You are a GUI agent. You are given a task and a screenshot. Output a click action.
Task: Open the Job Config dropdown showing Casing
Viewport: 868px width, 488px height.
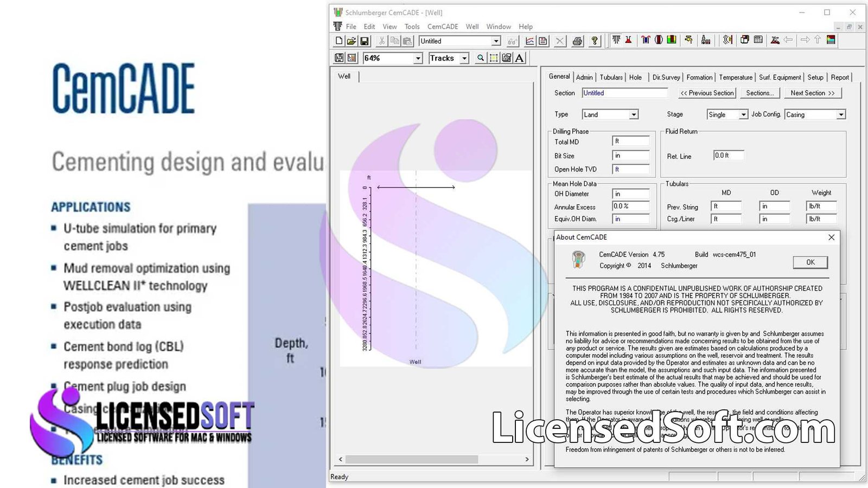tap(841, 115)
